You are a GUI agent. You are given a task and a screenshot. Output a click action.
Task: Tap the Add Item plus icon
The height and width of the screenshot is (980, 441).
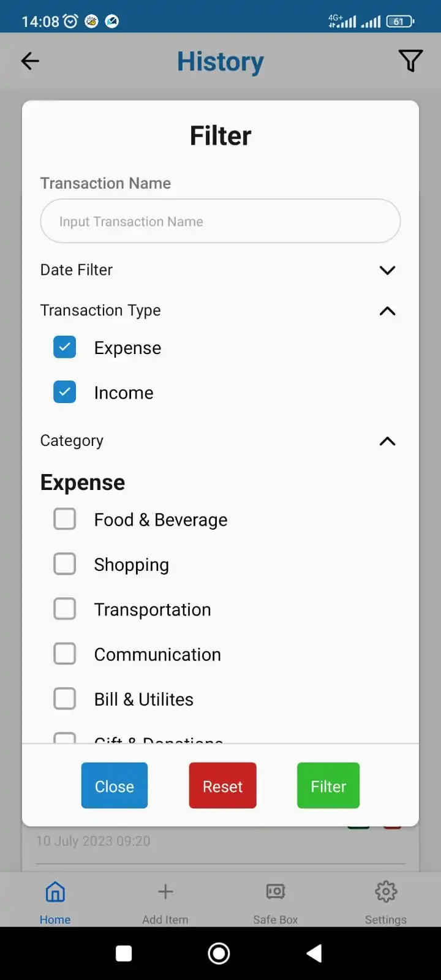(165, 892)
